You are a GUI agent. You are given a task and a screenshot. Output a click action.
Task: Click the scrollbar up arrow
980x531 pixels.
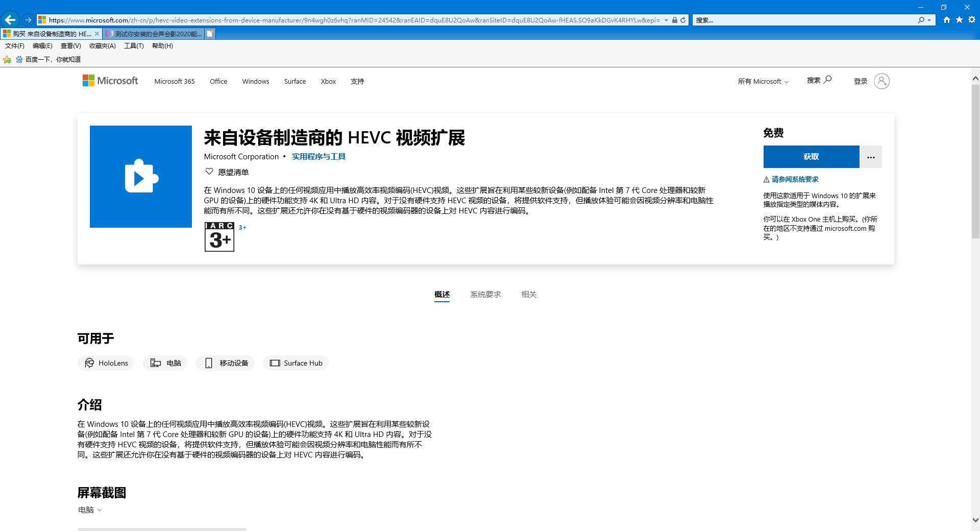975,79
